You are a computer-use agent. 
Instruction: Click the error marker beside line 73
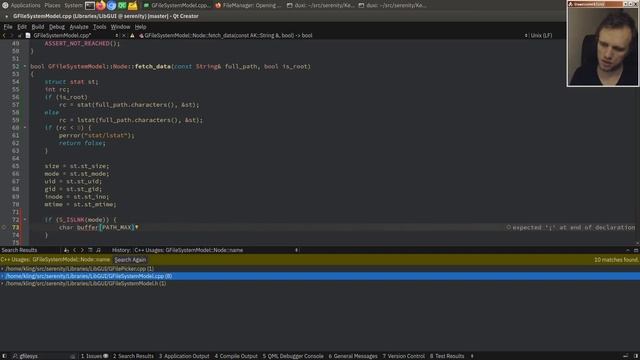tap(4, 227)
